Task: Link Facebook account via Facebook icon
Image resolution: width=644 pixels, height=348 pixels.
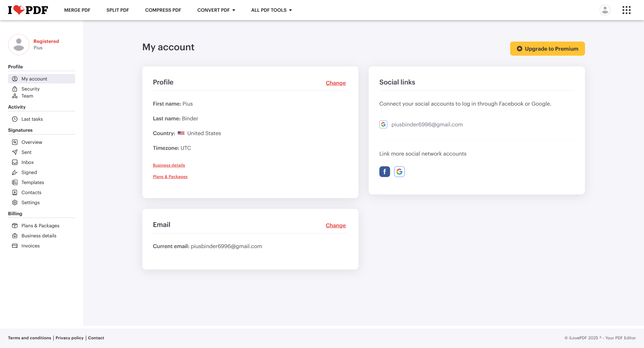Action: 384,172
